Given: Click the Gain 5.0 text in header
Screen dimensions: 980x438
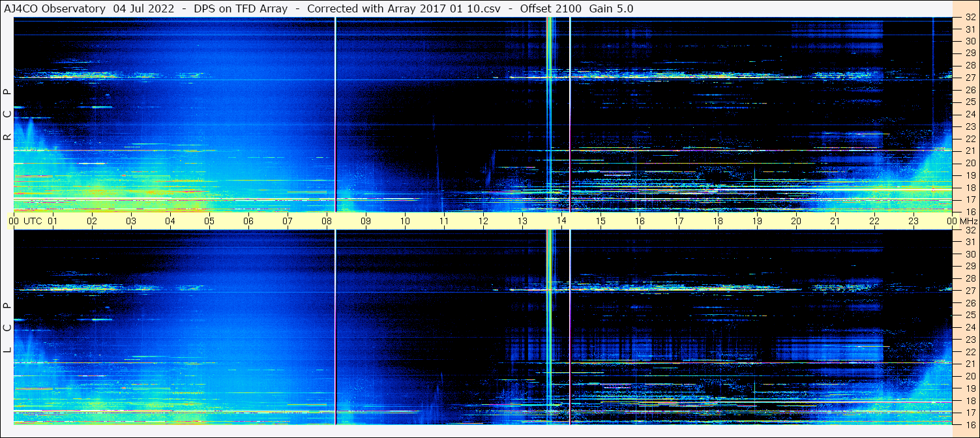Looking at the screenshot, I should [x=611, y=8].
